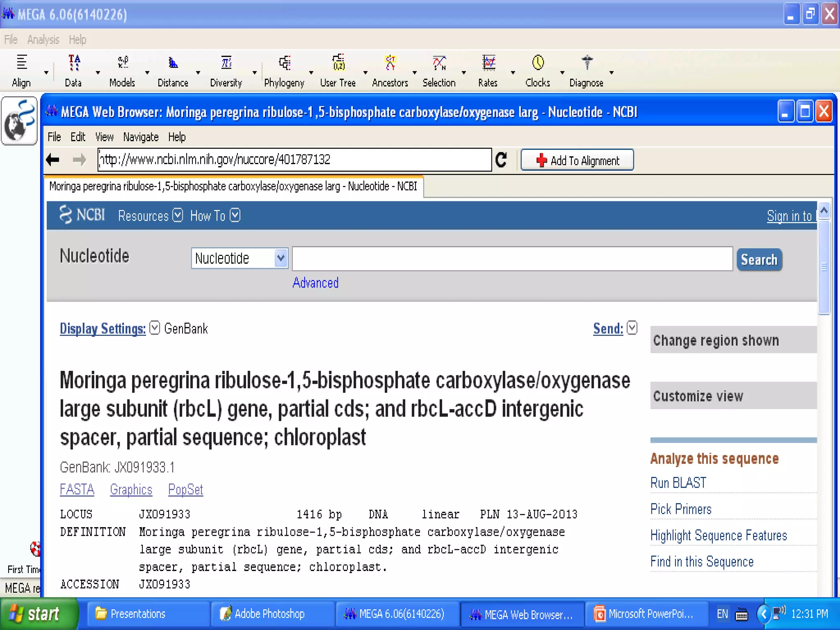Open the Diversity tool icon

pos(226,71)
